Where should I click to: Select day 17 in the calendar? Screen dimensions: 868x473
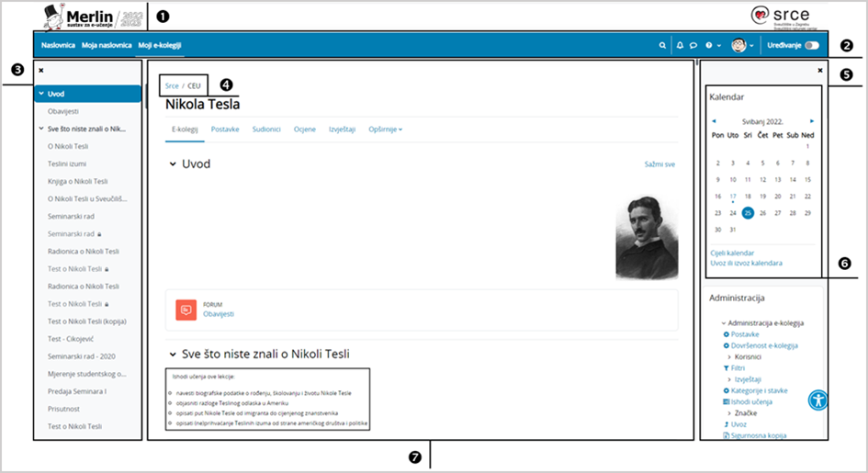(732, 196)
